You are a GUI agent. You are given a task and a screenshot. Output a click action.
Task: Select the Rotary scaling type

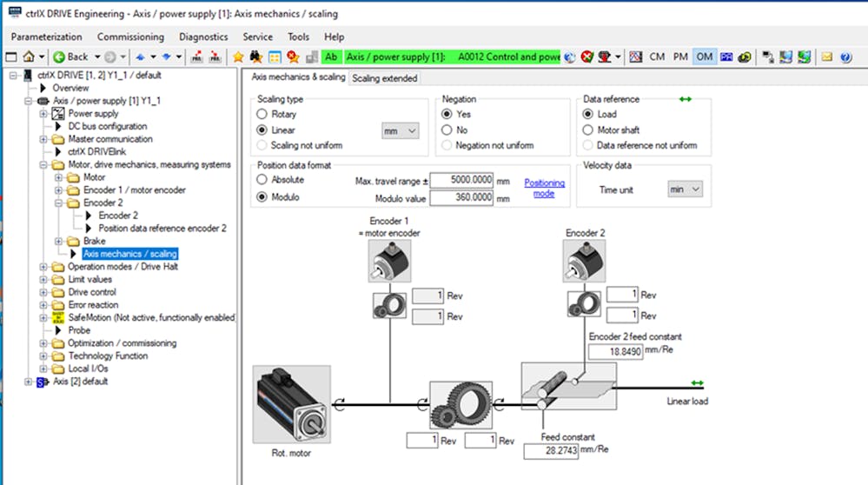coord(262,114)
